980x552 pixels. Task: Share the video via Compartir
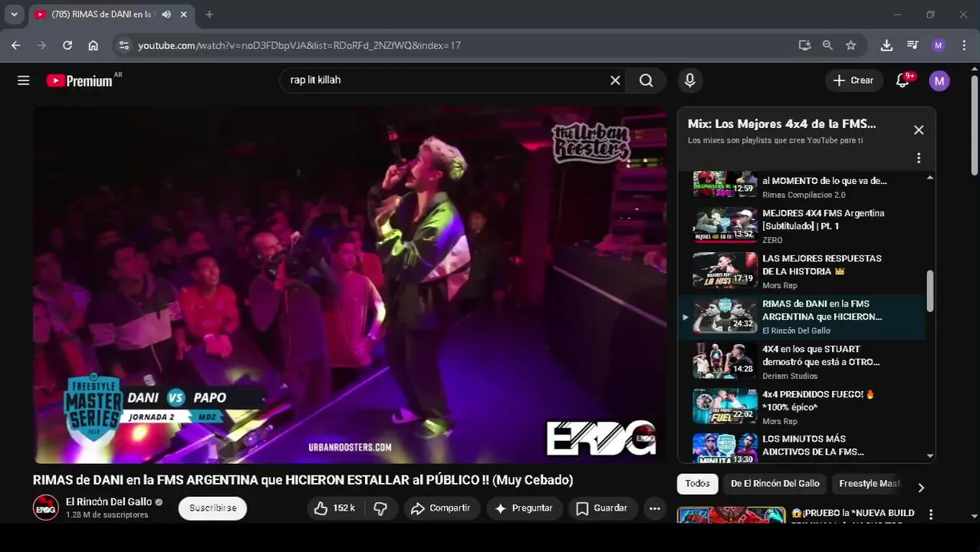(x=441, y=508)
